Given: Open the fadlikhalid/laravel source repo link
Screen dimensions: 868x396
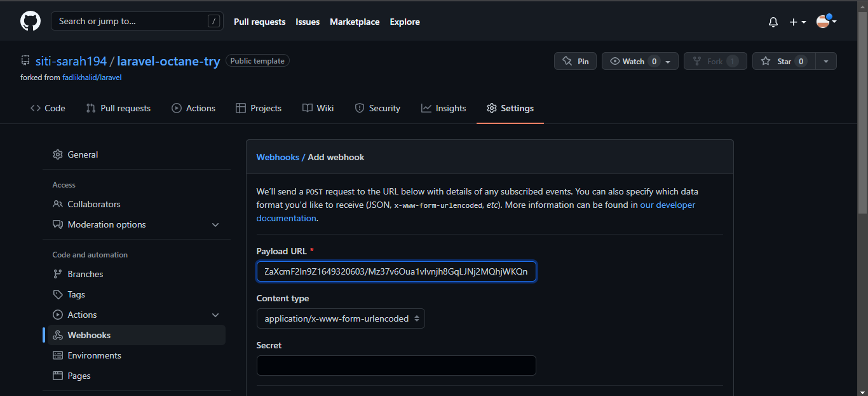Looking at the screenshot, I should click(x=92, y=78).
